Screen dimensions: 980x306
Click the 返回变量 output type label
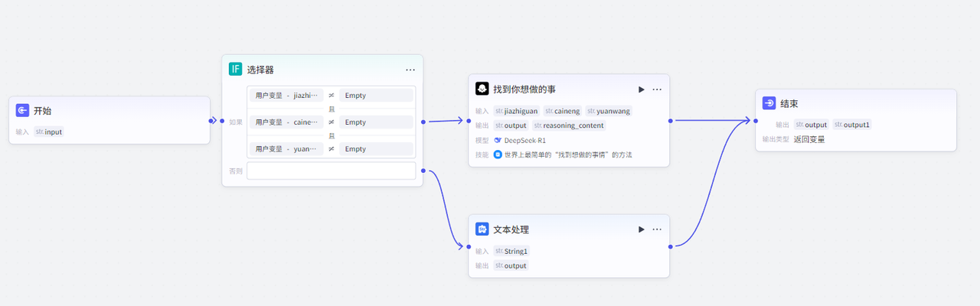coord(809,139)
